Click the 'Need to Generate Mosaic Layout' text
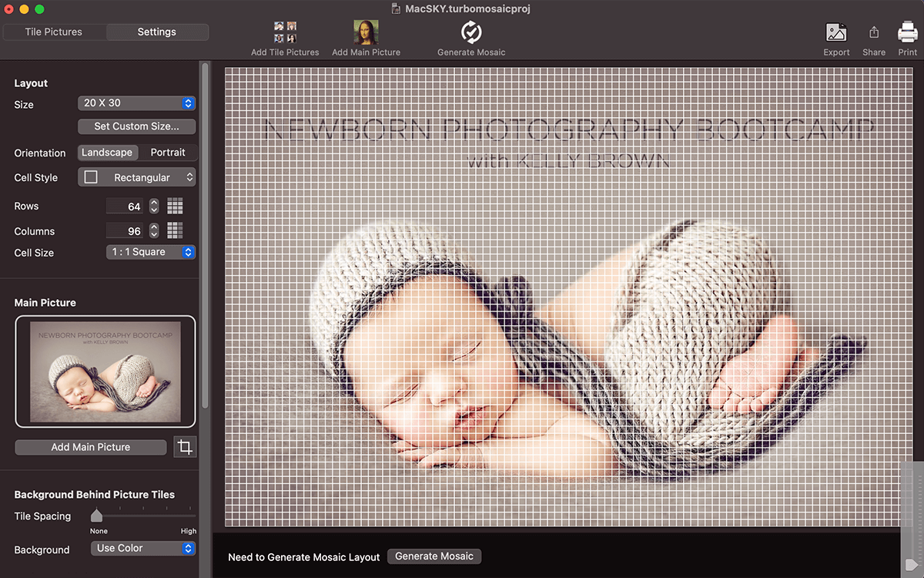This screenshot has height=578, width=924. point(304,556)
